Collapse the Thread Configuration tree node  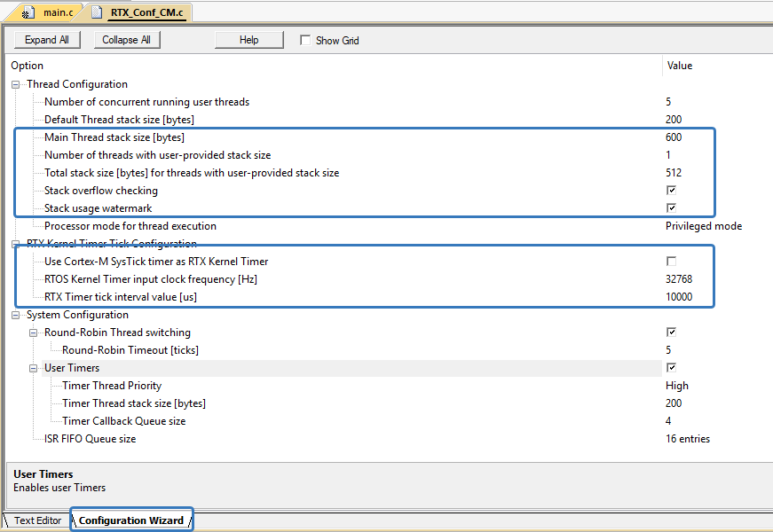point(16,84)
